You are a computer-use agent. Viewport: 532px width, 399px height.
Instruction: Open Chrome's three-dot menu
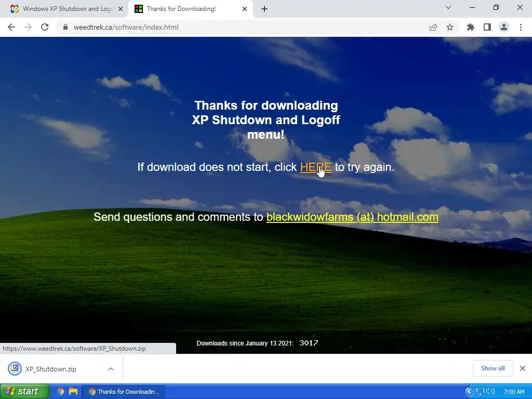coord(521,27)
